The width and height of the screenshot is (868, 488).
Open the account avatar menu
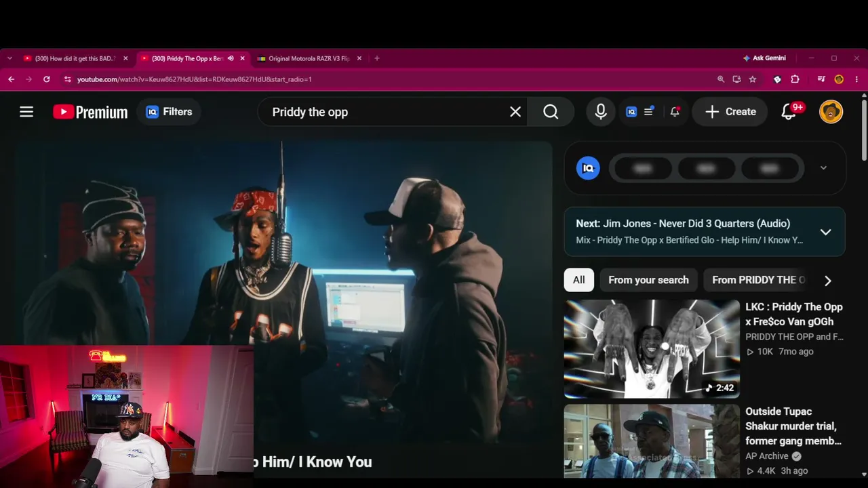[831, 112]
